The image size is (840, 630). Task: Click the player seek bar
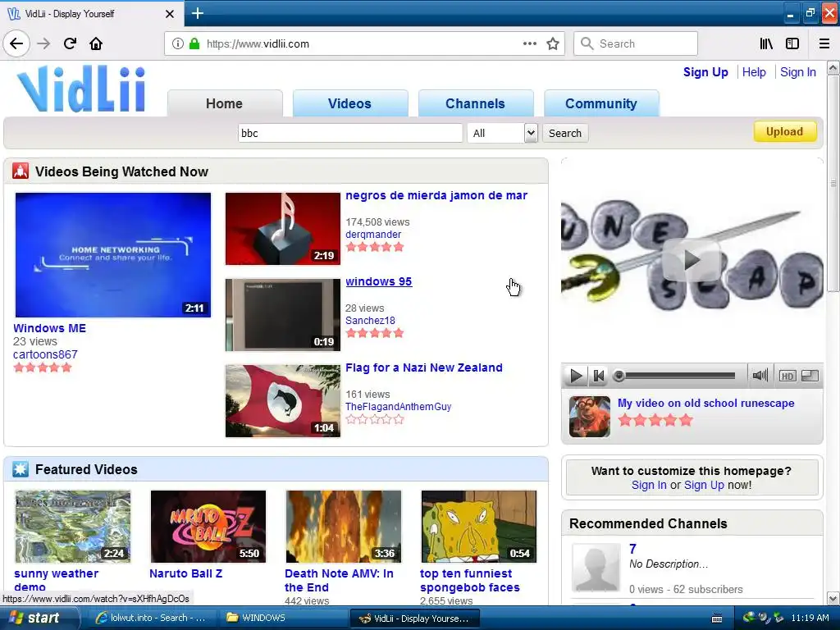tap(675, 376)
